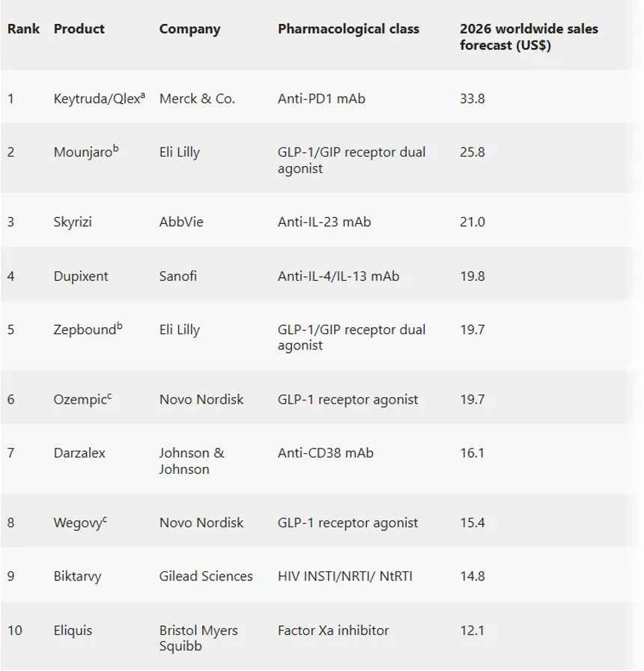This screenshot has height=671, width=644.
Task: Click the Johnson & Johnson company cell
Action: click(191, 461)
